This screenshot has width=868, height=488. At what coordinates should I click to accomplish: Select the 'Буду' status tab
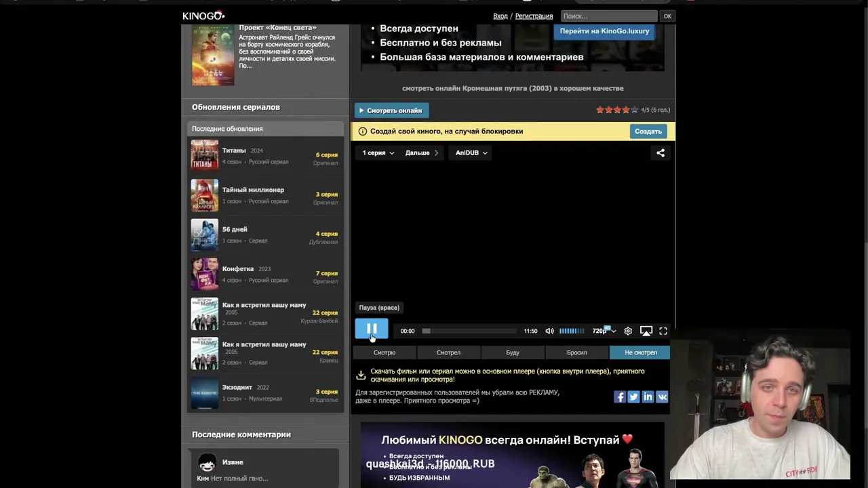pos(513,352)
